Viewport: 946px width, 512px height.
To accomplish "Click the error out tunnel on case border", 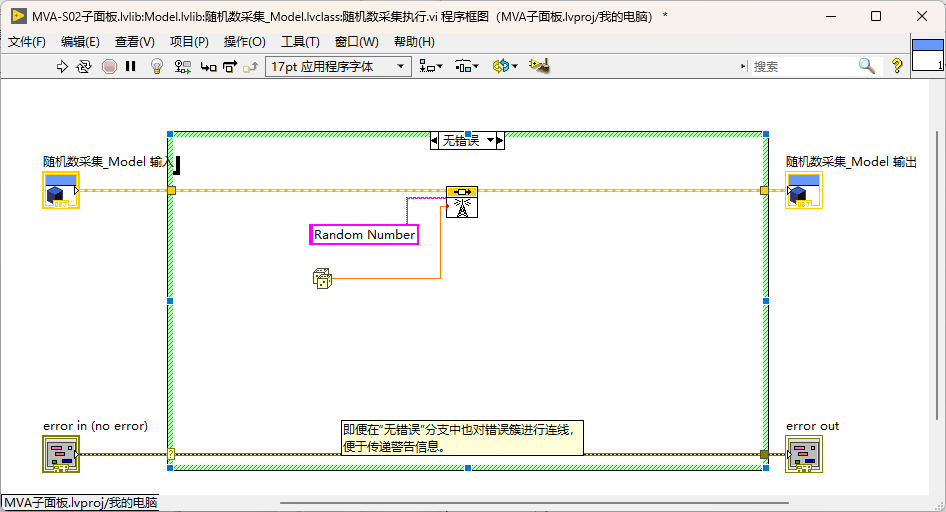I will pos(764,454).
